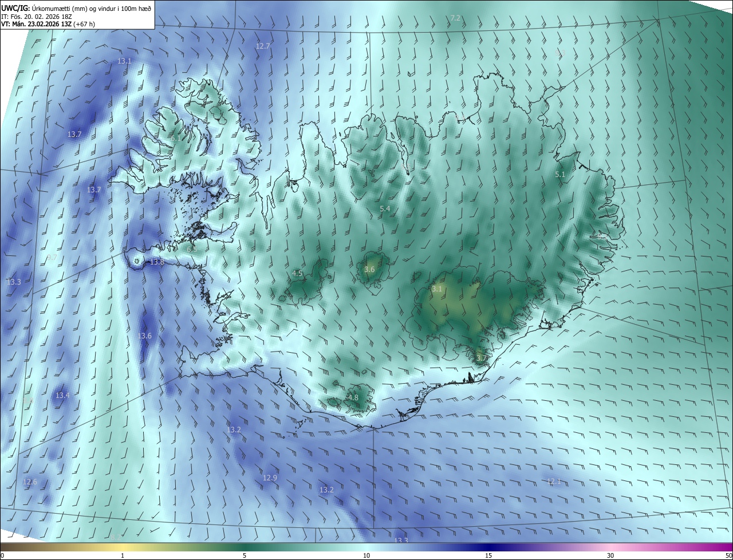Click the 13.8 value near Snæfellsnes
733x560 pixels.
157,262
